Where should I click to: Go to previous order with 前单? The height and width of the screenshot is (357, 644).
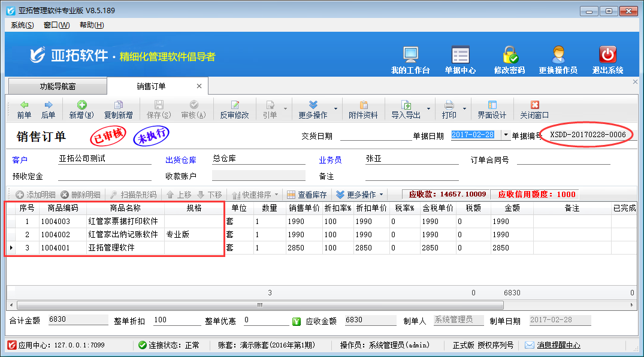(24, 110)
